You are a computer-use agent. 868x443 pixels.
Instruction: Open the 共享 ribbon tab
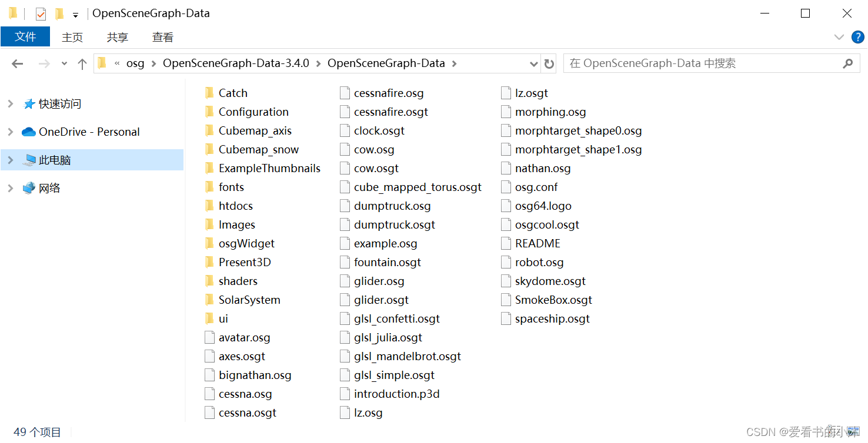pos(118,37)
